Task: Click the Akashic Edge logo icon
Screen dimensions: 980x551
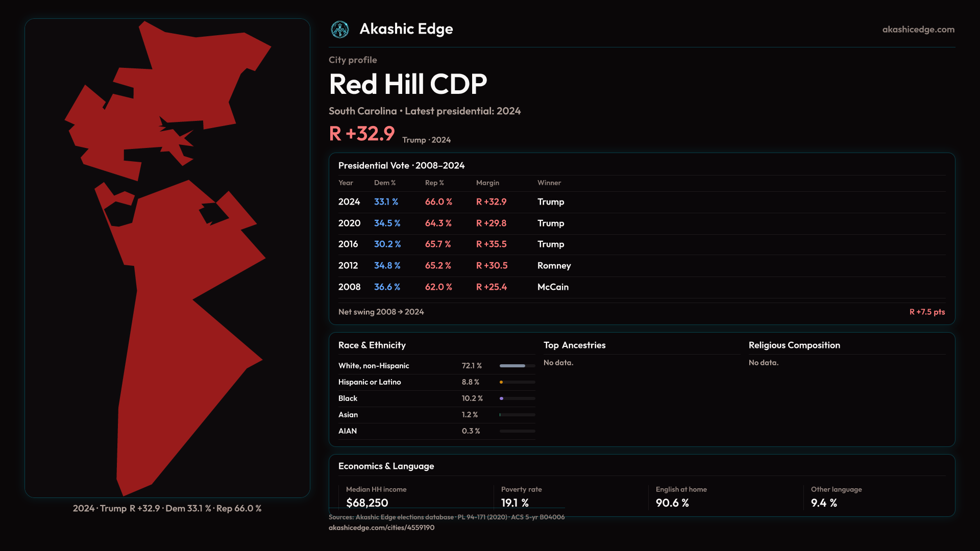Action: coord(340,30)
